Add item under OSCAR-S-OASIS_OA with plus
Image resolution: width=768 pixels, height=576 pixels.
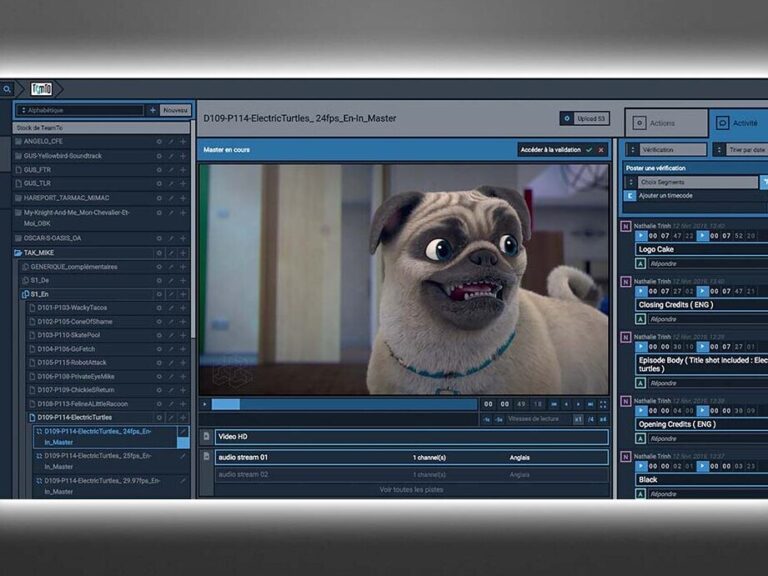coord(183,239)
